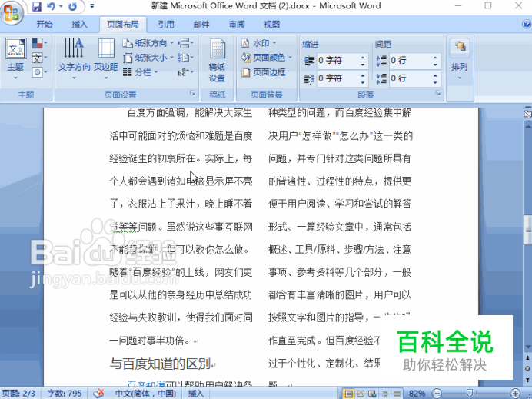Switch to Print Layout view
This screenshot has width=532, height=399.
coord(348,394)
